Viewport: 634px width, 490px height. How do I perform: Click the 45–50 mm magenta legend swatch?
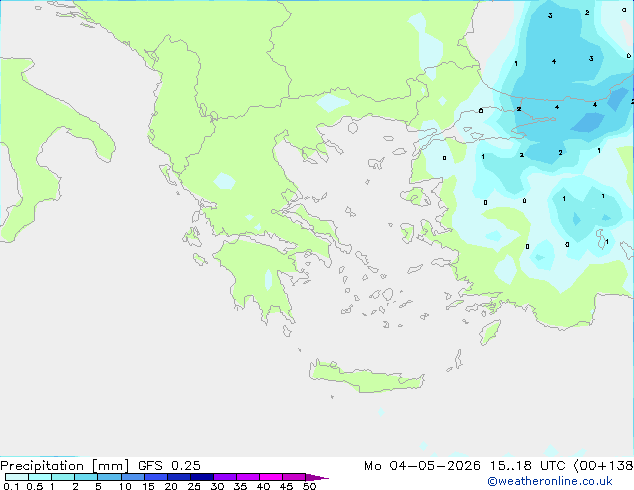(x=294, y=477)
